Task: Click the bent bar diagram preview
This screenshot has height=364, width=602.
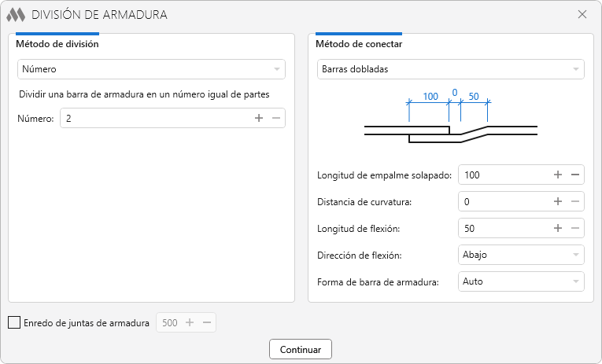Action: (450, 118)
